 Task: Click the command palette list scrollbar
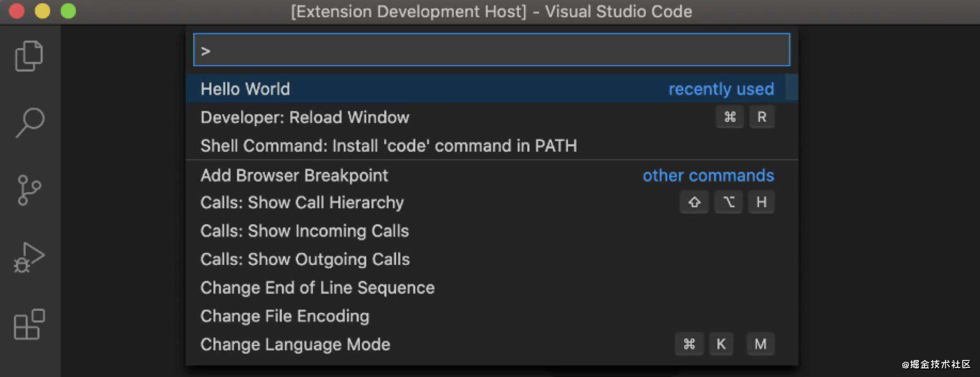(792, 87)
